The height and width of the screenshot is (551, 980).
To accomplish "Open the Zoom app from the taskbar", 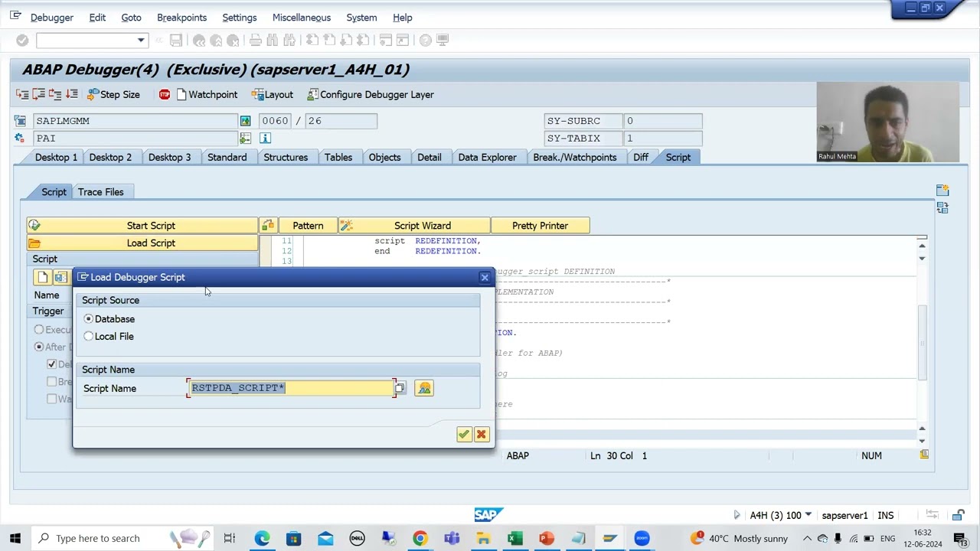I will point(642,538).
